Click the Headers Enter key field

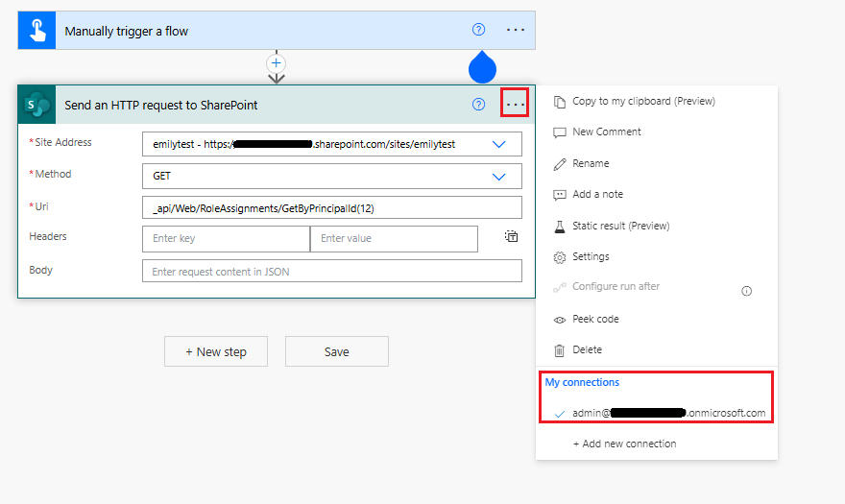[226, 239]
